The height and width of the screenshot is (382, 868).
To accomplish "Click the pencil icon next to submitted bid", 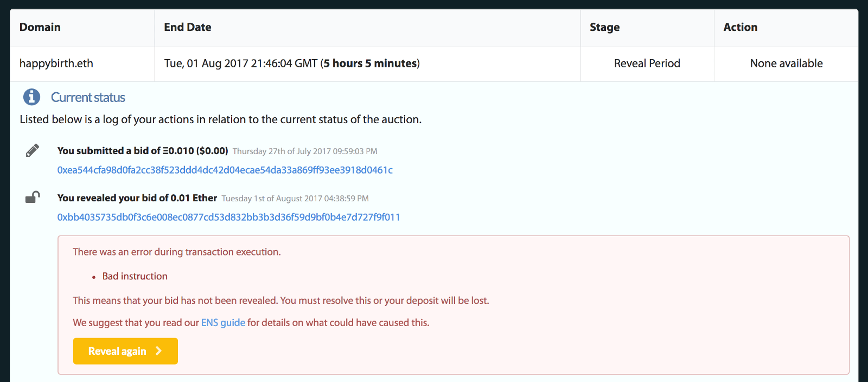I will (x=33, y=150).
